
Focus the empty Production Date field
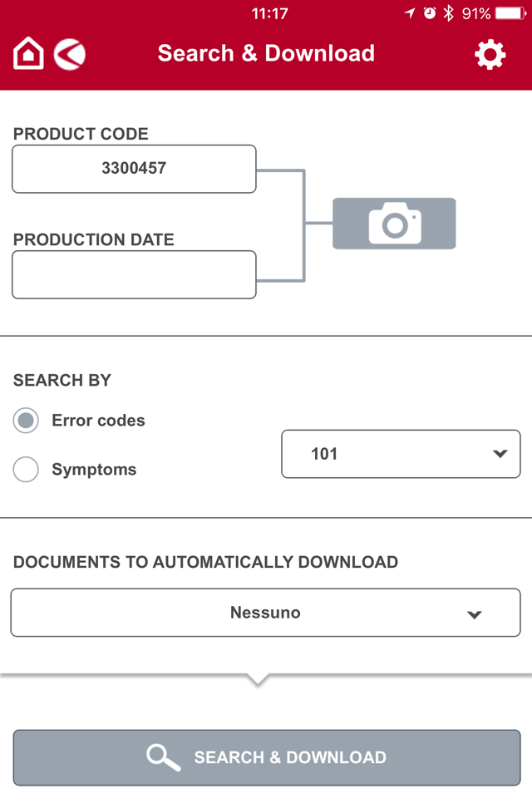pyautogui.click(x=135, y=275)
